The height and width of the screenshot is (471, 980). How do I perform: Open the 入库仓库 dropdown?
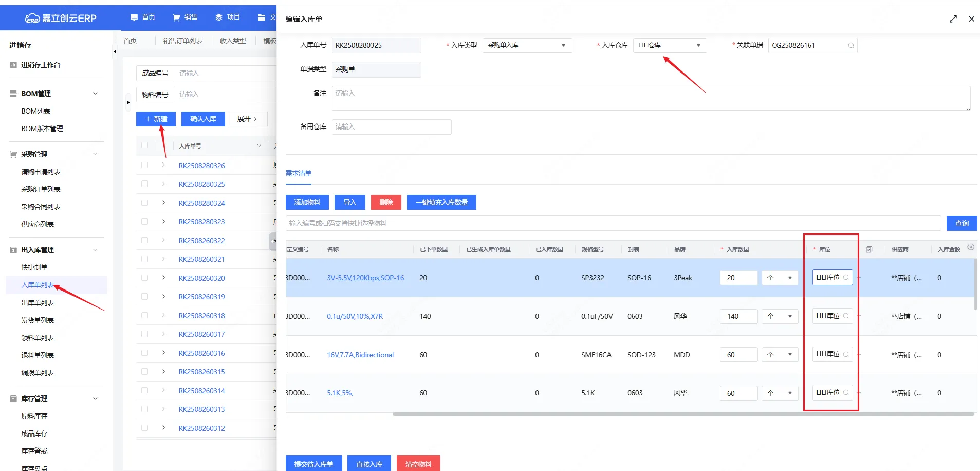(x=669, y=45)
